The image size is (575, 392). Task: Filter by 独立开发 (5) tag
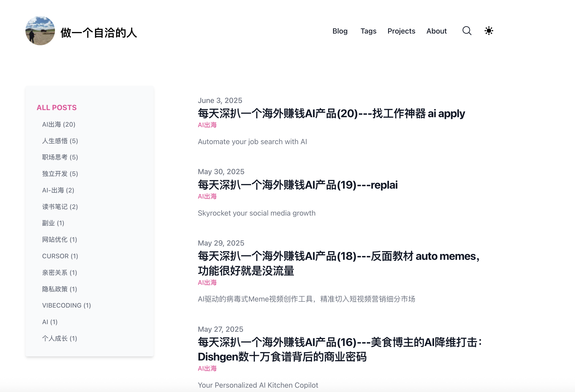pos(60,174)
